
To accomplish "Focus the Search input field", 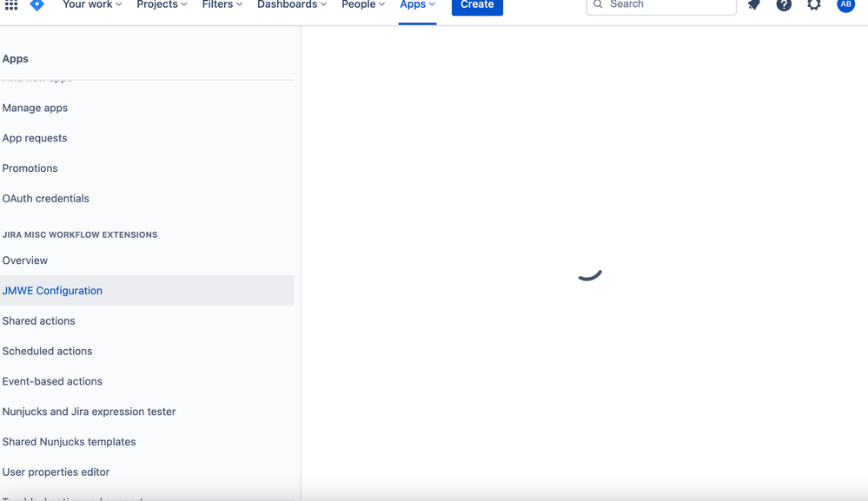I will [x=661, y=5].
